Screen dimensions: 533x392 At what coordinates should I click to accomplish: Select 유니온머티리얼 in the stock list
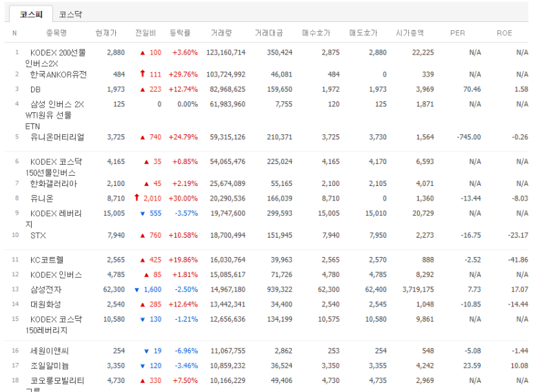coord(57,137)
